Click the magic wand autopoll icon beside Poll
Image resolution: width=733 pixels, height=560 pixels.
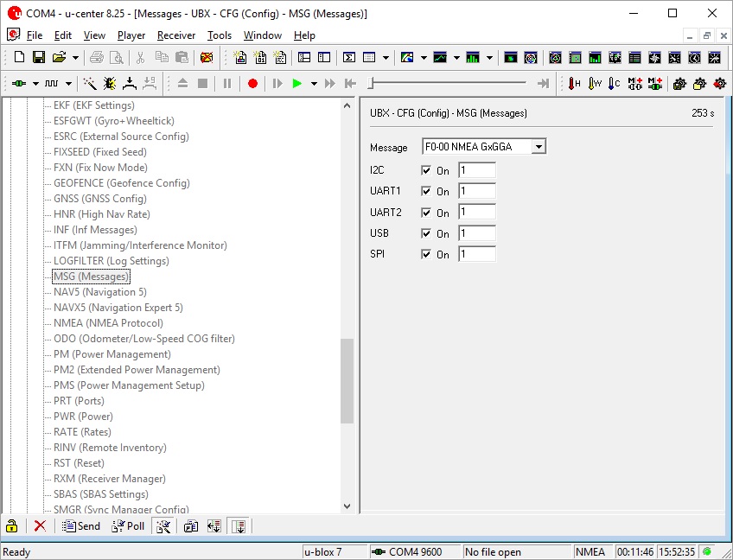(163, 526)
